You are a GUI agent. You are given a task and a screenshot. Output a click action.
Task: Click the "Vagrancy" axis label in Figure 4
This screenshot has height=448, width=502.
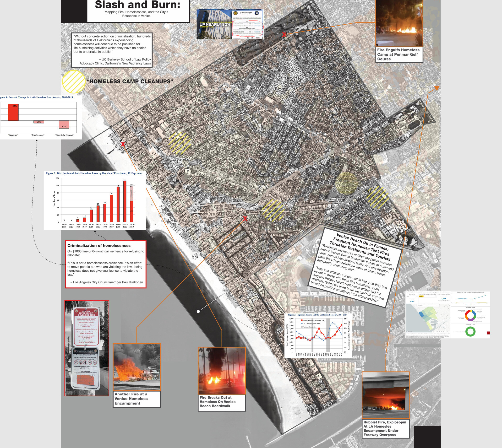tap(13, 135)
